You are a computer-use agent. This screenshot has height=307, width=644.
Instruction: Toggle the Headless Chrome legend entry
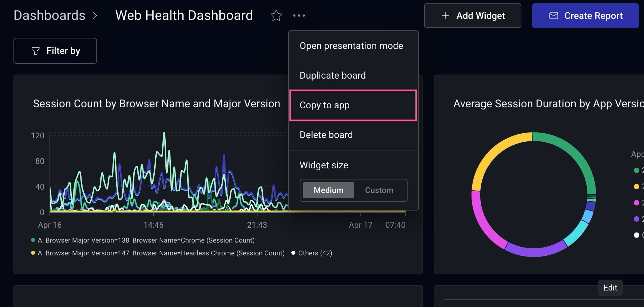[33, 253]
